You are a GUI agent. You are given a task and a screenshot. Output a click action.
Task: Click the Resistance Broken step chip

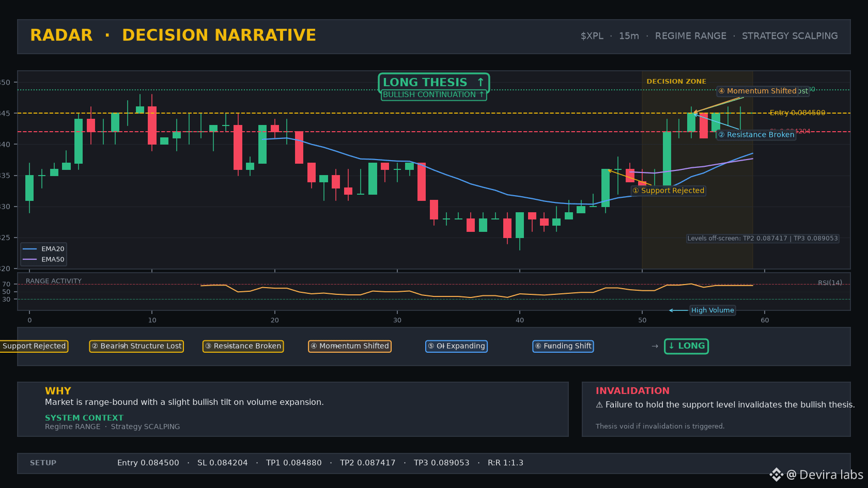[x=243, y=346]
